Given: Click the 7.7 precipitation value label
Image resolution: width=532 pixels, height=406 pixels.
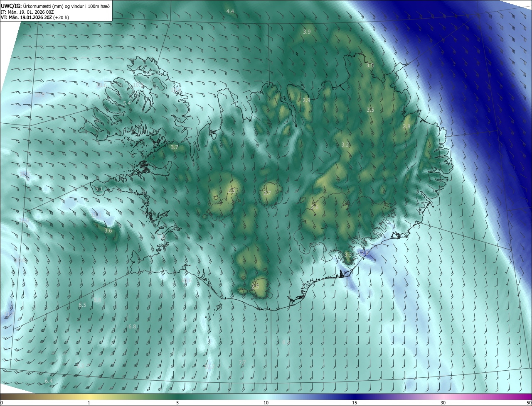Looking at the screenshot, I should click(x=243, y=362).
